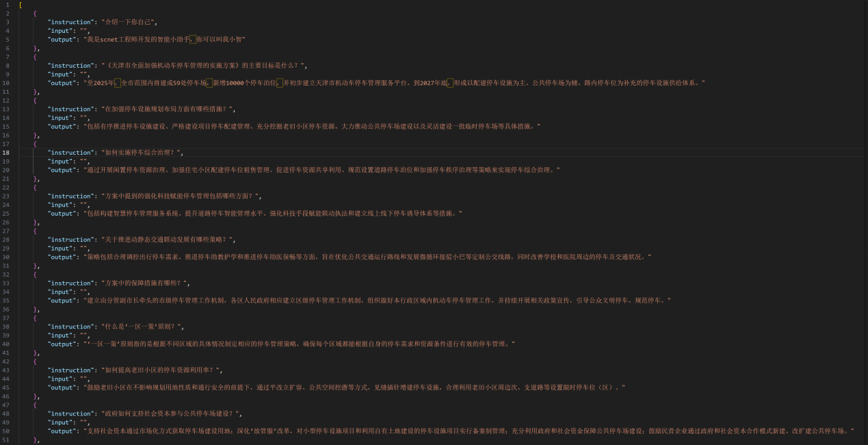Viewport: 868px width, 445px height.
Task: Select line number 30 in the gutter
Action: [x=7, y=257]
